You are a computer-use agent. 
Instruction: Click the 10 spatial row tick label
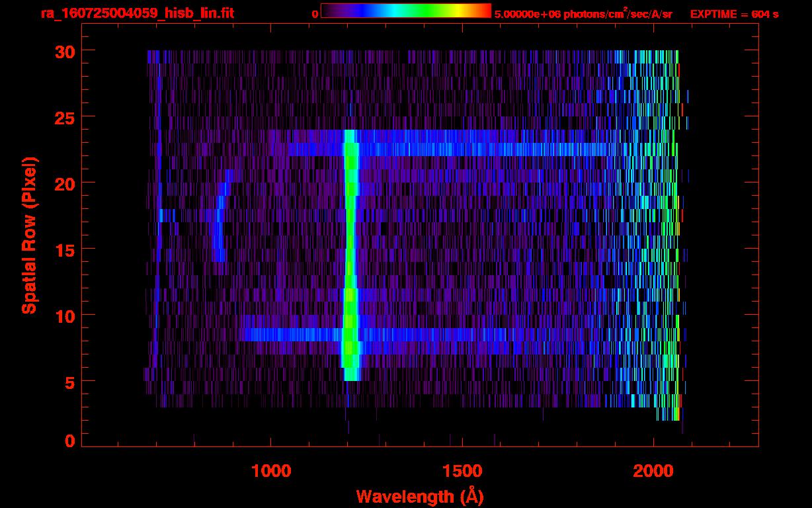[x=65, y=316]
